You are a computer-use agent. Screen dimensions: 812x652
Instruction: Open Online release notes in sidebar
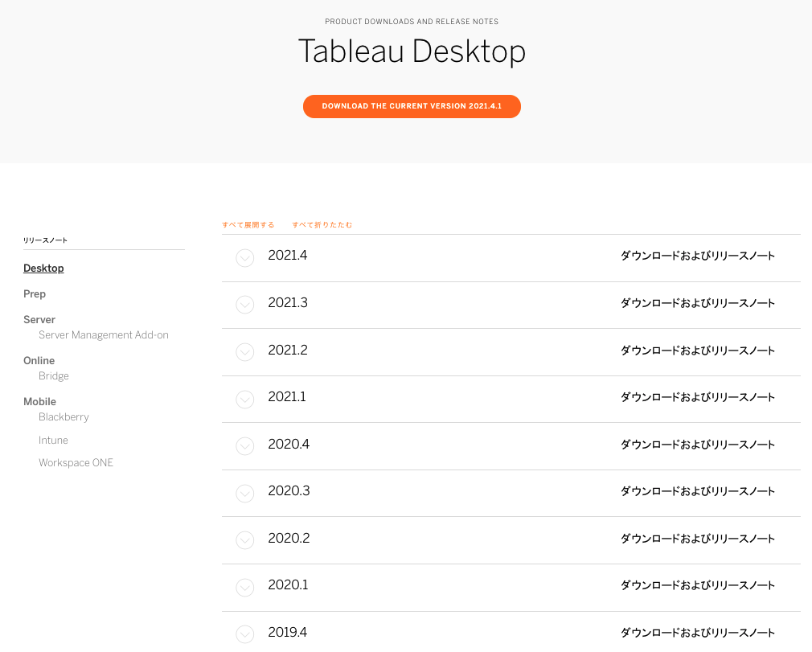tap(39, 360)
